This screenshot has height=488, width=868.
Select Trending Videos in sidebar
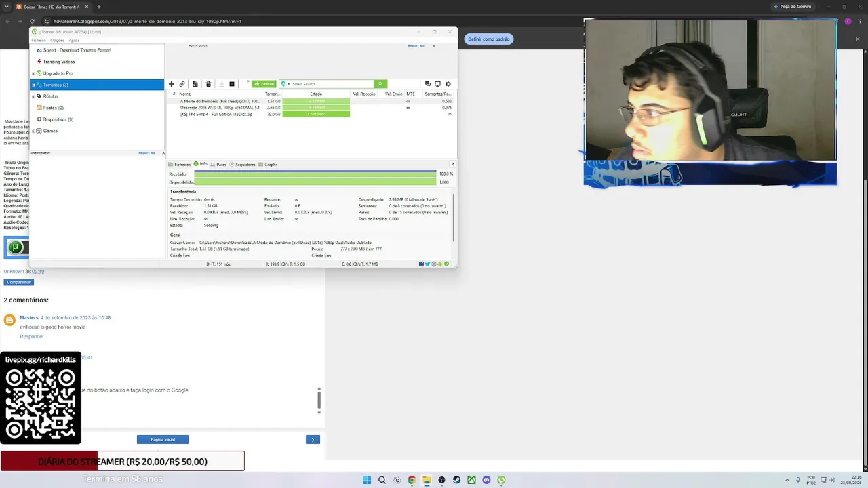coord(59,62)
